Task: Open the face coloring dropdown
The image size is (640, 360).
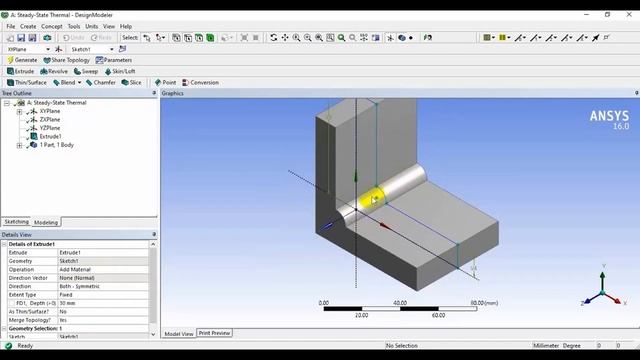Action: 489,38
